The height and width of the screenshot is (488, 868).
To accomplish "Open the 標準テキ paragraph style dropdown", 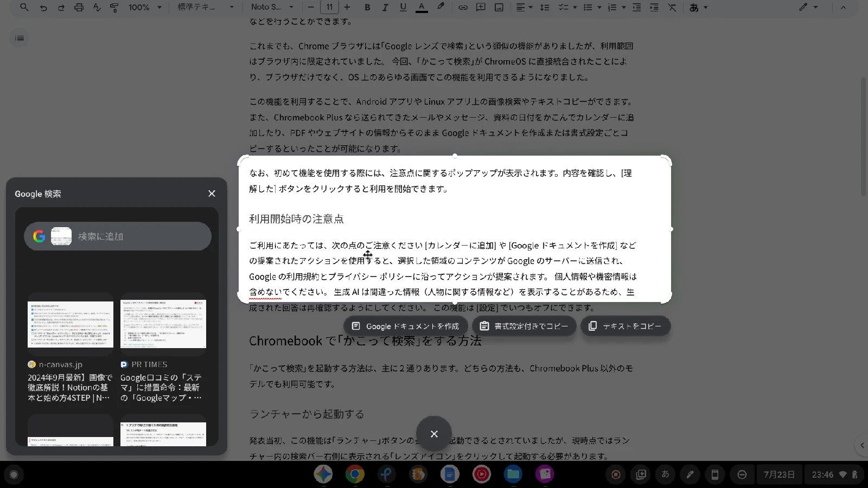I will (x=206, y=7).
